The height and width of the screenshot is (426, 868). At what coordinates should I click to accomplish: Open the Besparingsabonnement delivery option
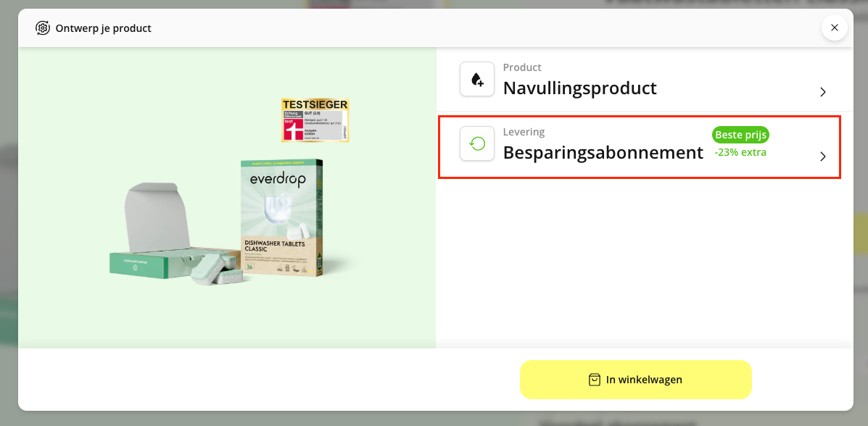click(640, 147)
